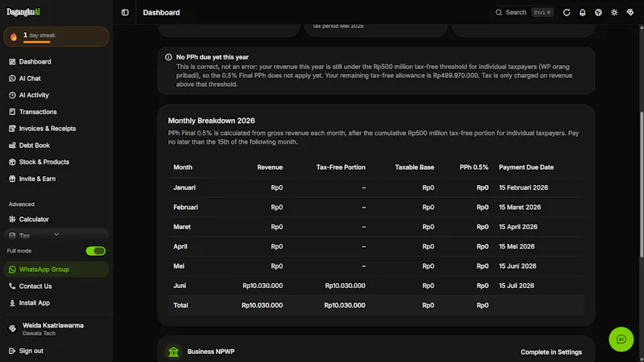Click the Invoices & Receipts icon

(12, 129)
